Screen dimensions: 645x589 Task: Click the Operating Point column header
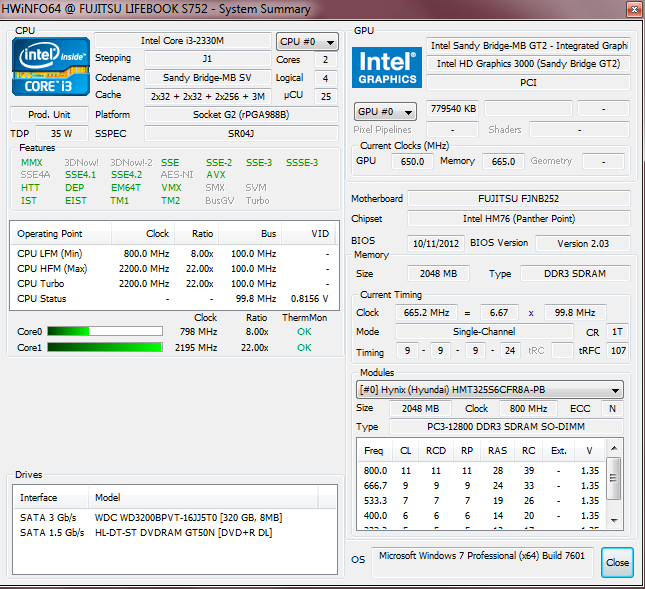point(60,234)
